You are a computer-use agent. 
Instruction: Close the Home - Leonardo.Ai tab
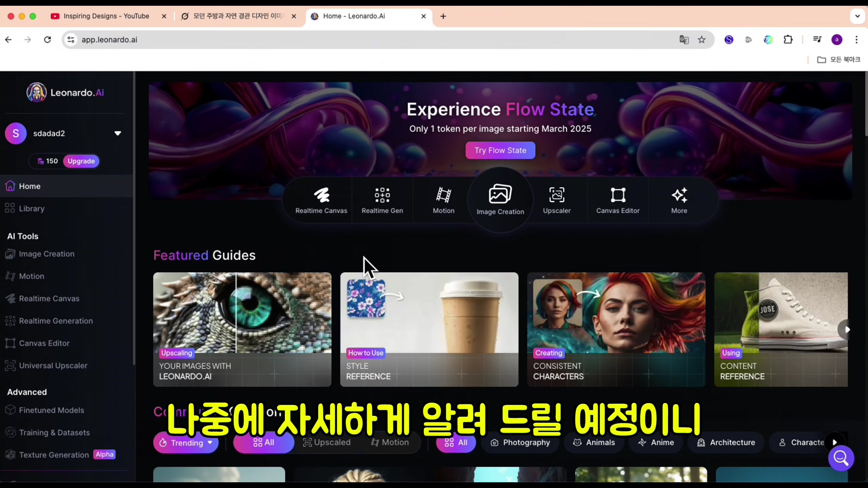423,16
